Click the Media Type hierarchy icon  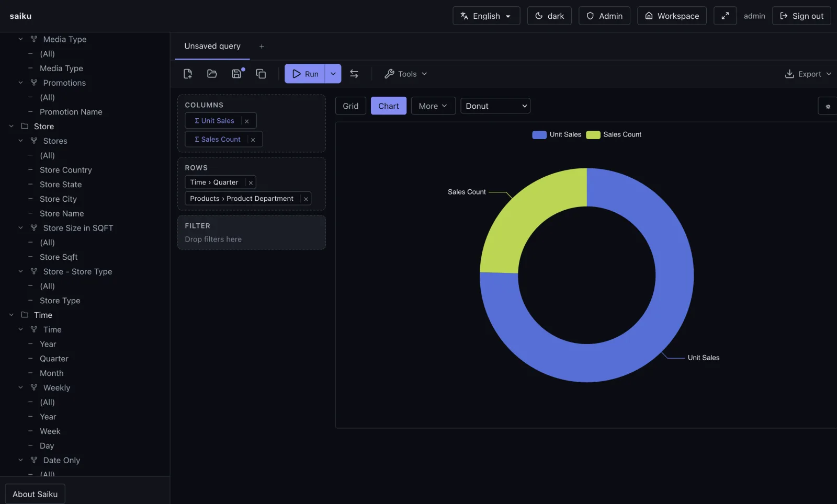(34, 39)
